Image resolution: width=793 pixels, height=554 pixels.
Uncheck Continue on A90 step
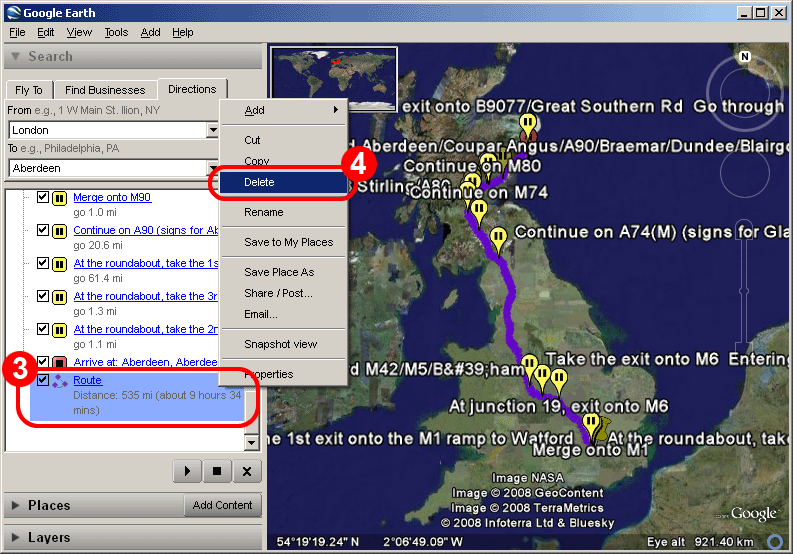click(43, 230)
